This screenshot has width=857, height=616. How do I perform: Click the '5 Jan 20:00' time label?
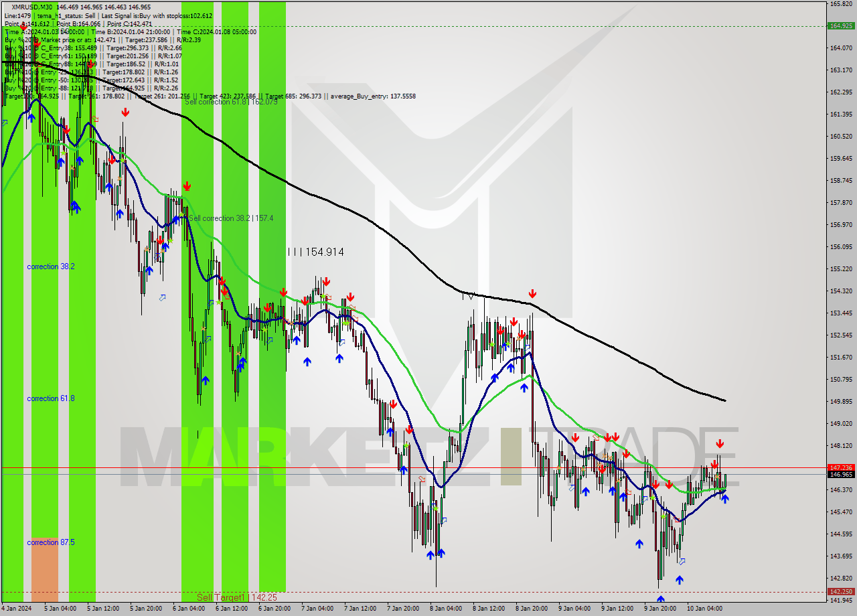pos(146,609)
